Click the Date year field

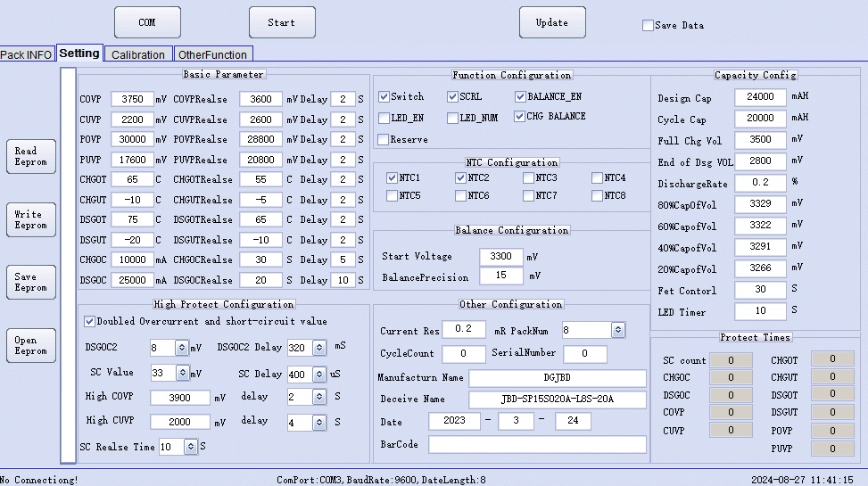click(x=454, y=421)
